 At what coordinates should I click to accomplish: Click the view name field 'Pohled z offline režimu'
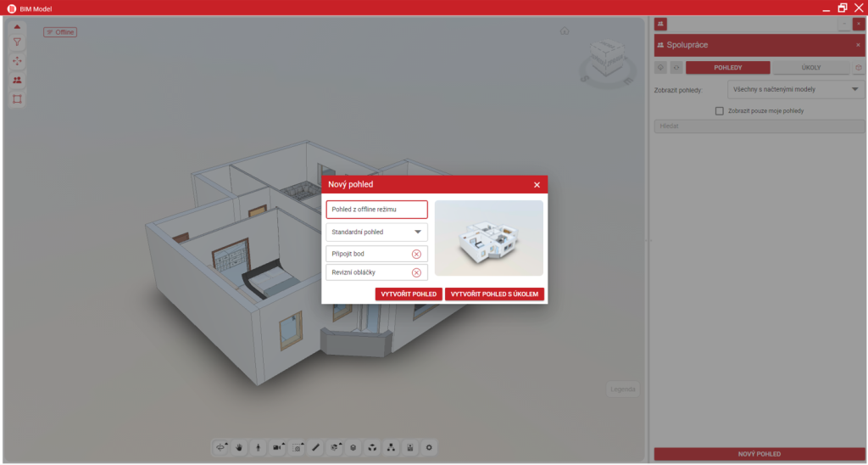coord(376,210)
